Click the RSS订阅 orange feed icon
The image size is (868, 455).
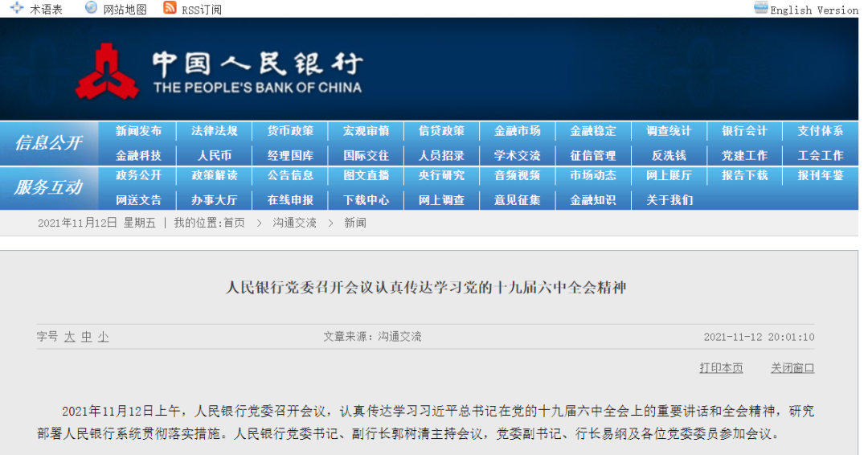pos(170,8)
